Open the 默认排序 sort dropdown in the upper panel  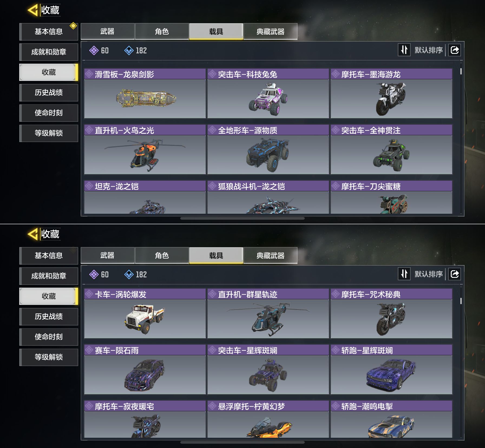[x=429, y=50]
